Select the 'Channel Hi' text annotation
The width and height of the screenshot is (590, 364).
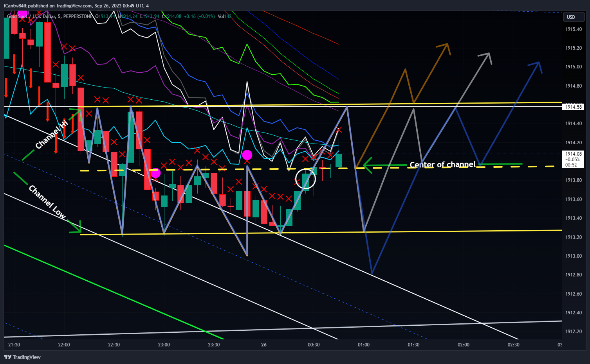52,135
